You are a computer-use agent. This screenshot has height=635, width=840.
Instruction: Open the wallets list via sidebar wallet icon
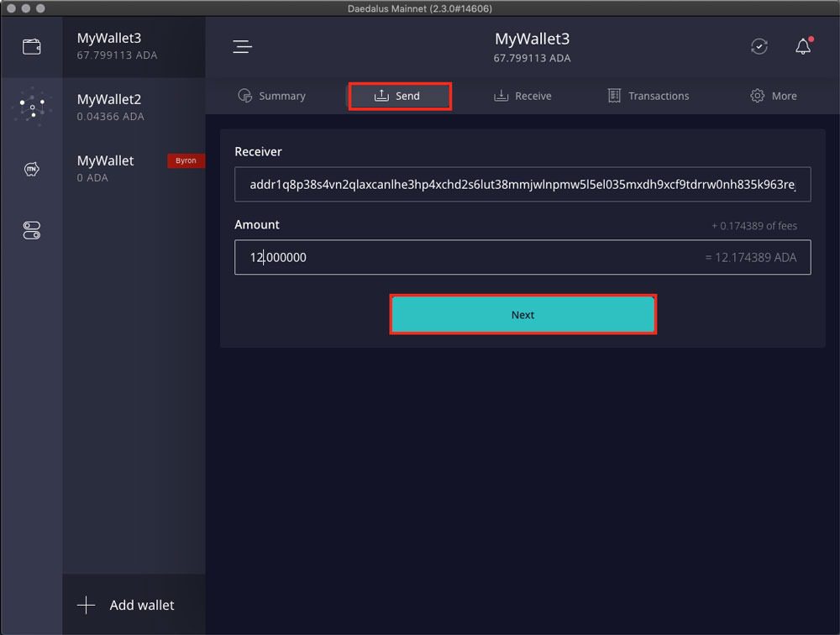pos(31,46)
